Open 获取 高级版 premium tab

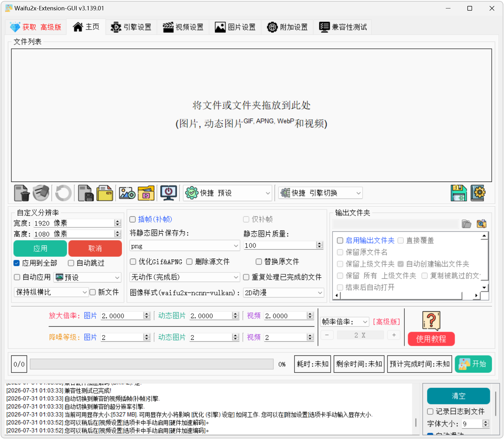pyautogui.click(x=36, y=27)
